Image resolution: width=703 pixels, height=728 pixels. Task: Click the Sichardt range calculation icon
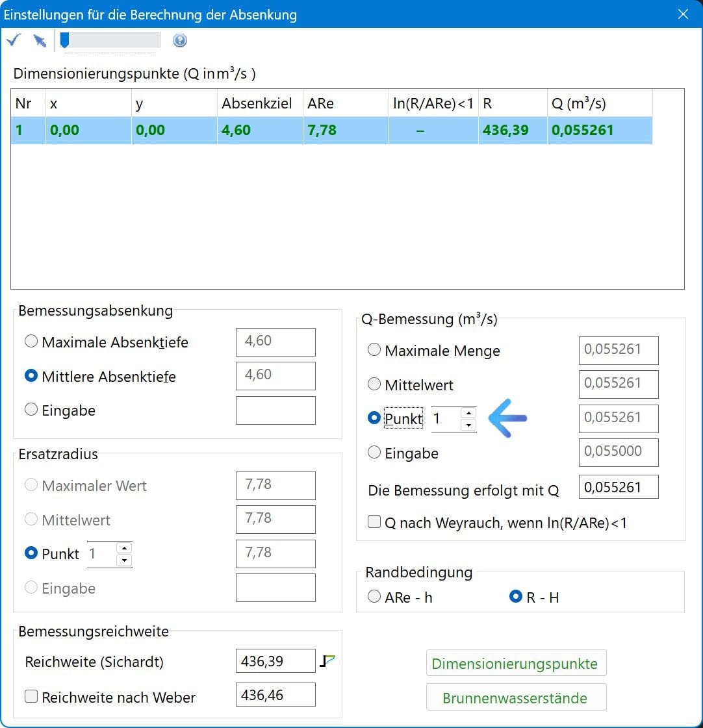coord(328,661)
